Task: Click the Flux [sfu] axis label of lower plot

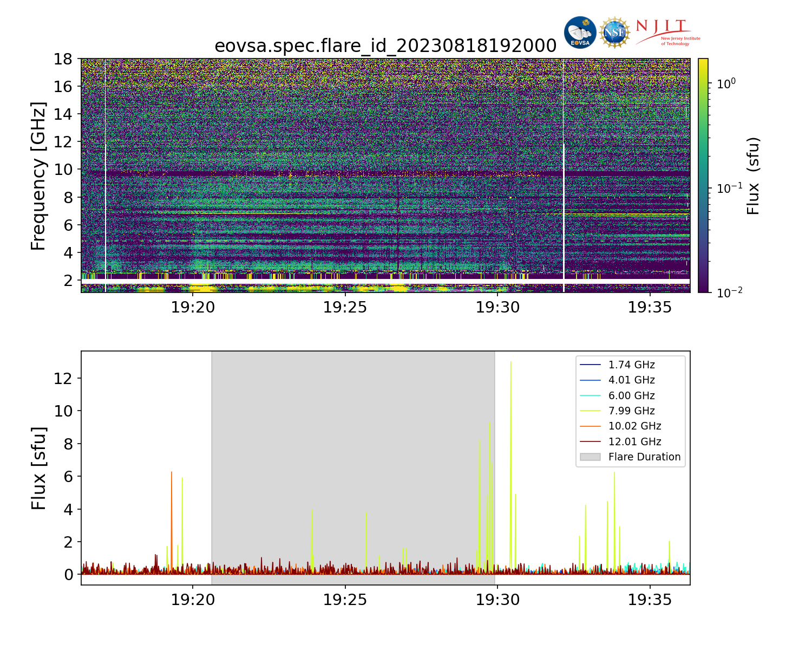Action: [x=39, y=468]
